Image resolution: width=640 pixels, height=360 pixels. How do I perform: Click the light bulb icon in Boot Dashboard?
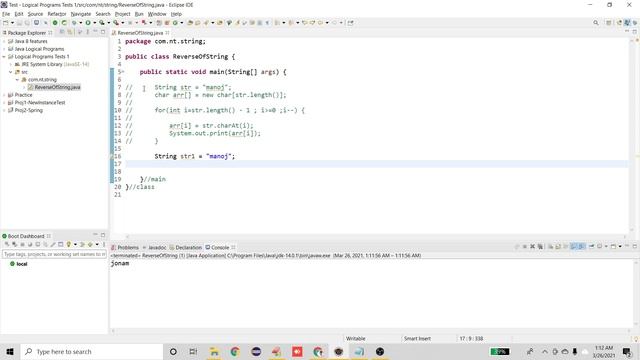[x=69, y=244]
